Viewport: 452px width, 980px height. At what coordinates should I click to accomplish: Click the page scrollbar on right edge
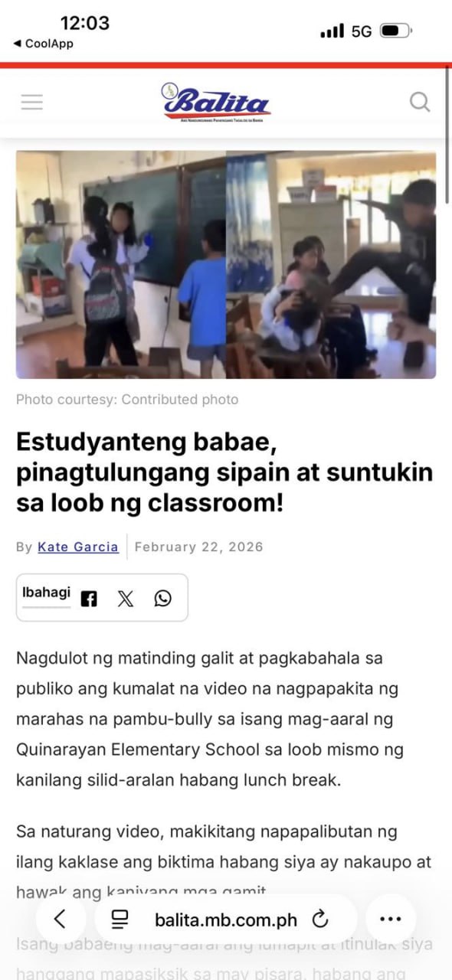tap(447, 136)
